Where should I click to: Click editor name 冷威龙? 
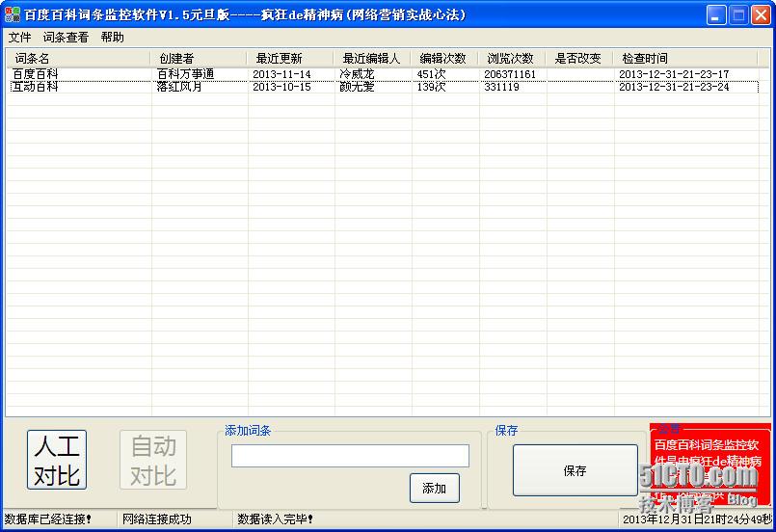(357, 74)
